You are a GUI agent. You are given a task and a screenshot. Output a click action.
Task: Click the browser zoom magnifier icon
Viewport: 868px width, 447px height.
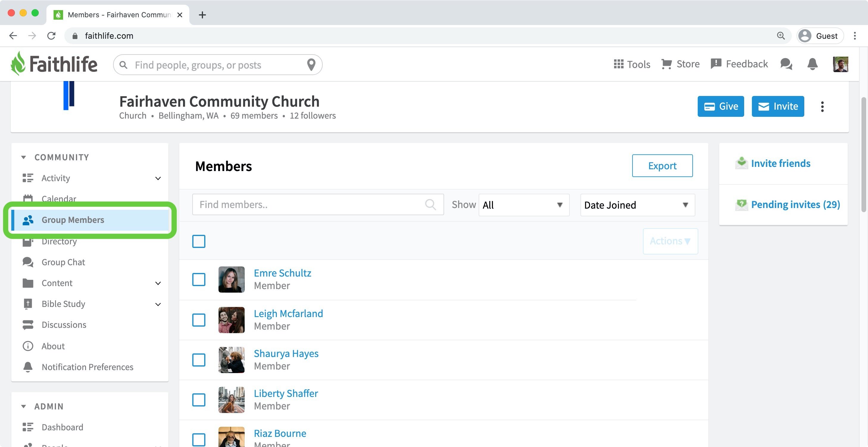781,36
